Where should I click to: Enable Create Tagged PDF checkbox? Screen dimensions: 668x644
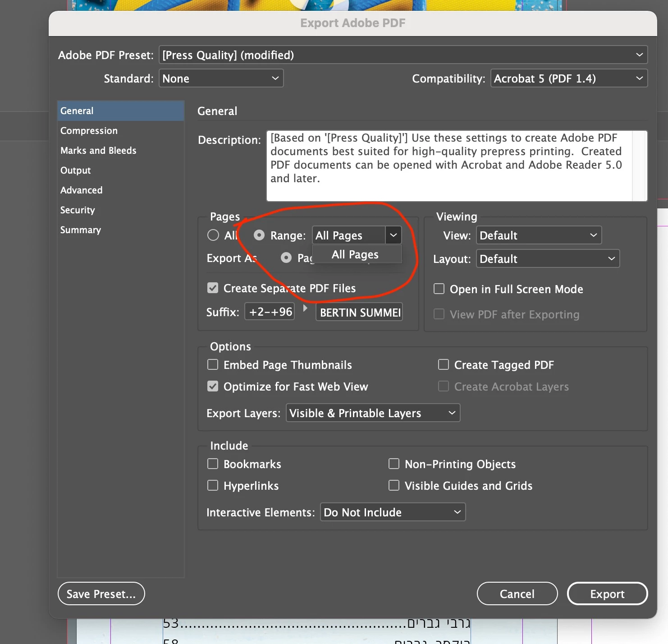click(444, 365)
